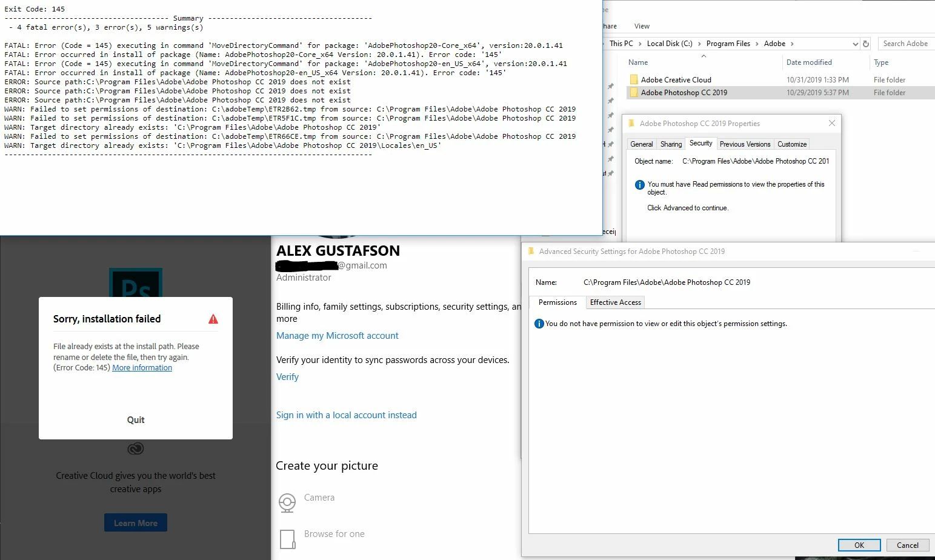Viewport: 935px width, 560px height.
Task: Click the Adobe Creative Cloud folder icon
Action: pos(634,79)
